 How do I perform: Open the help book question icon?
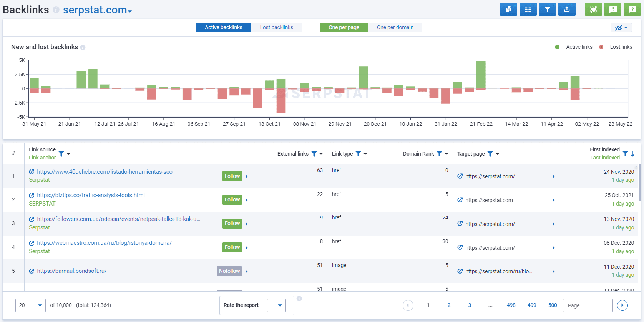click(632, 9)
